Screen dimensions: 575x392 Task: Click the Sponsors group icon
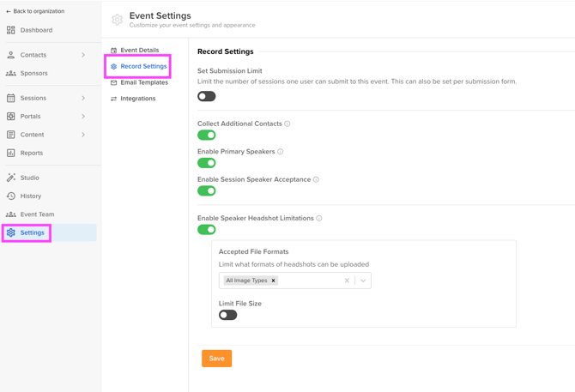point(10,73)
